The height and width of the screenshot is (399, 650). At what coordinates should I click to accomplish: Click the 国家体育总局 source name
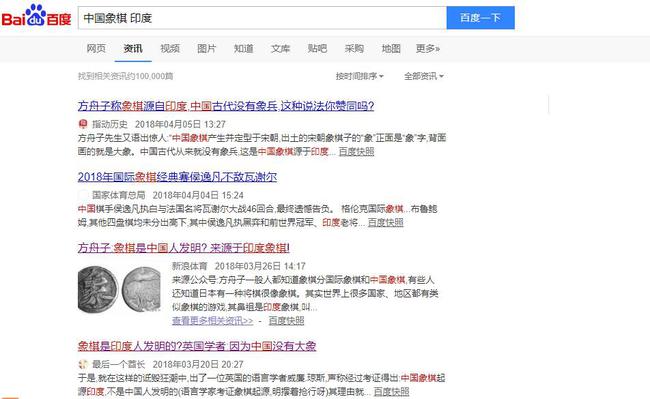tap(119, 195)
